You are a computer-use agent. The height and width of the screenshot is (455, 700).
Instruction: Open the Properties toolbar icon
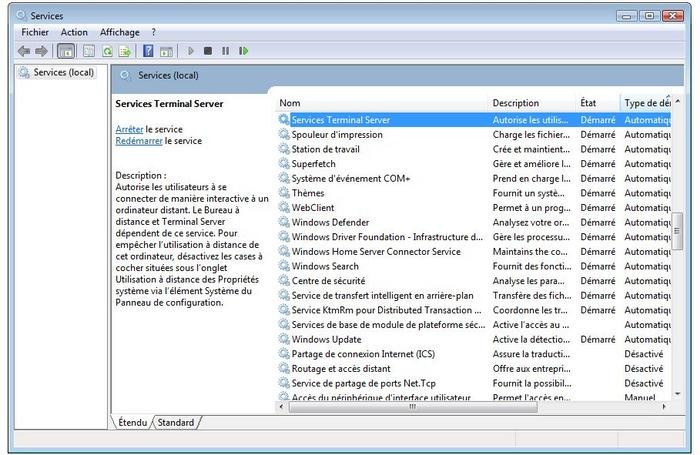[89, 51]
